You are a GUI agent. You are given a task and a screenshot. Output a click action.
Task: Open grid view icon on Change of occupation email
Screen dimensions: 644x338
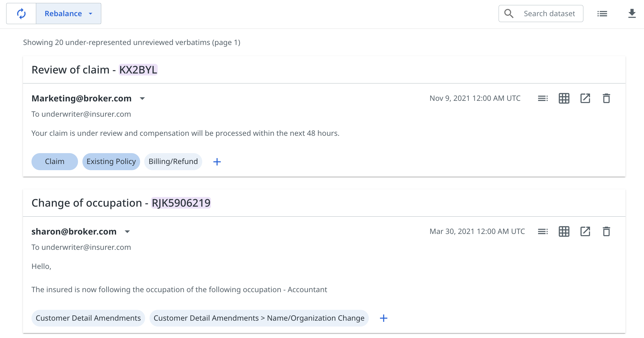point(564,232)
